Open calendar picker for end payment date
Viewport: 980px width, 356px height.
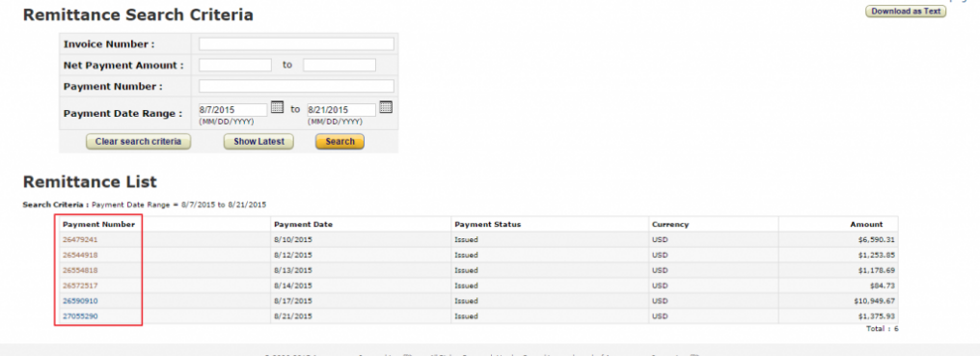(386, 107)
